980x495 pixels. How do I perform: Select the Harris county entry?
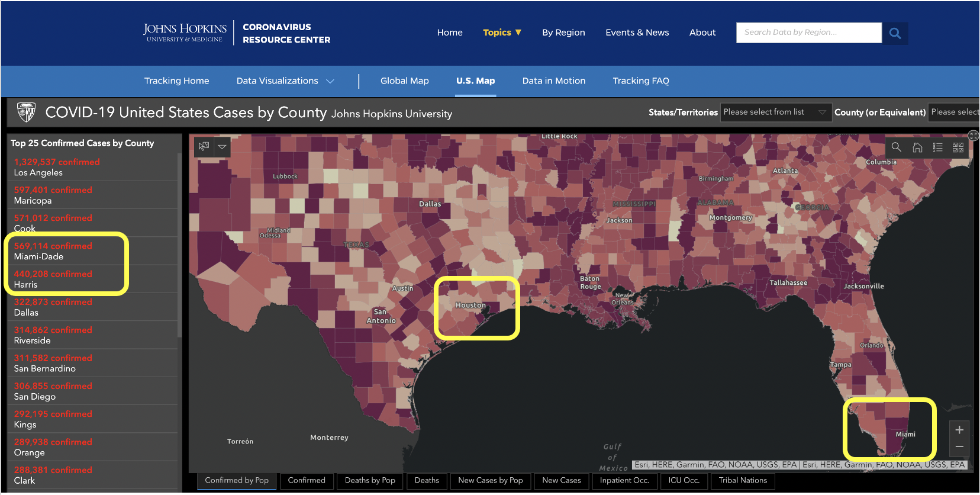click(94, 279)
